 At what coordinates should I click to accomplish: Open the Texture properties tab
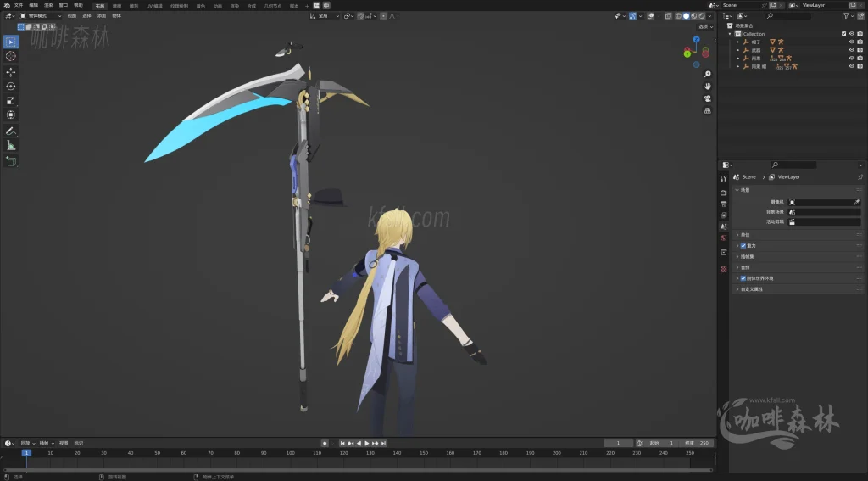pos(724,269)
